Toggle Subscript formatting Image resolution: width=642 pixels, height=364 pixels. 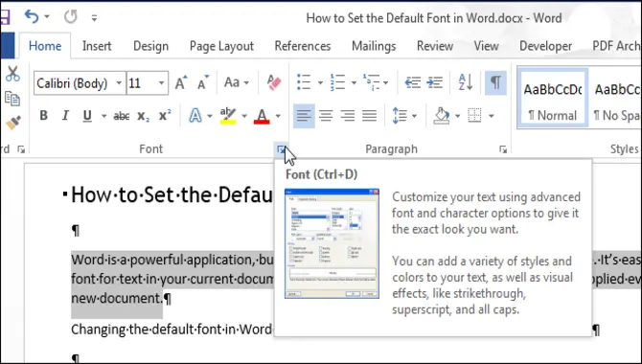coord(143,117)
